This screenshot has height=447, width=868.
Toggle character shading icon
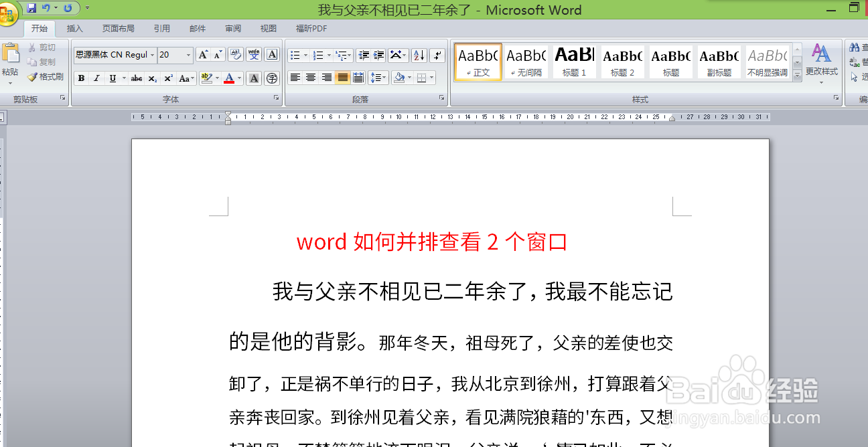pos(254,78)
